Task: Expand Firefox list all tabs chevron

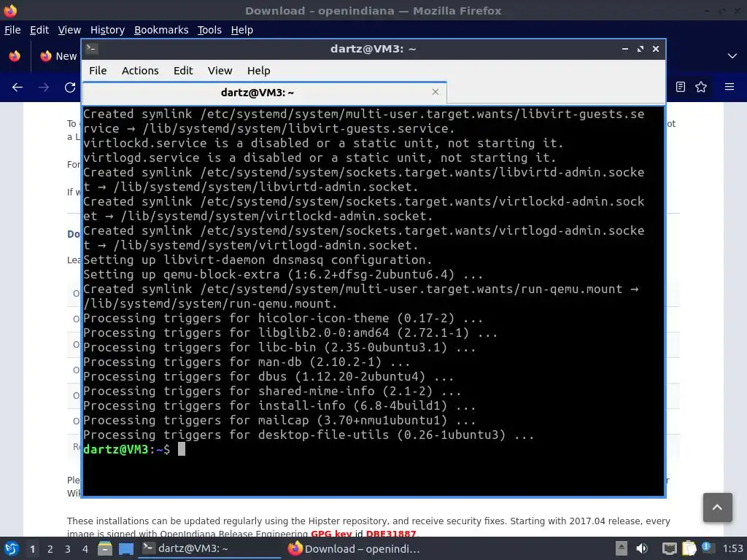Action: coord(732,56)
